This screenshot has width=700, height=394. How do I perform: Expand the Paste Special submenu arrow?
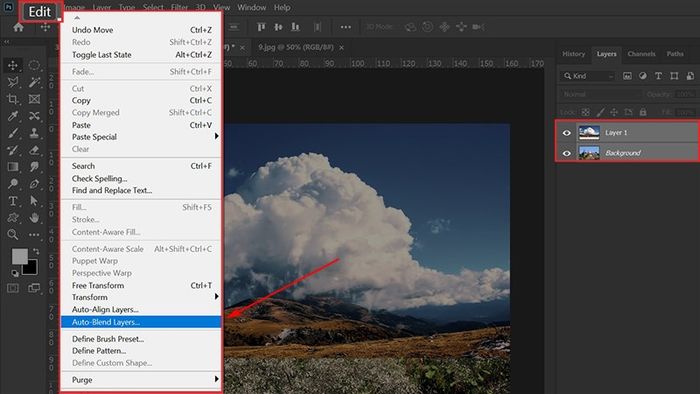(x=217, y=136)
